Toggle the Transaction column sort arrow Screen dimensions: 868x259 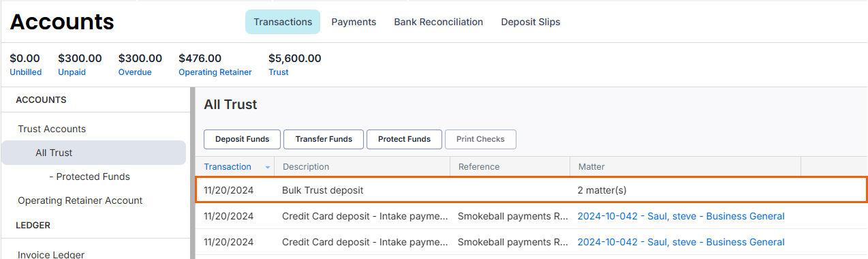pyautogui.click(x=268, y=167)
